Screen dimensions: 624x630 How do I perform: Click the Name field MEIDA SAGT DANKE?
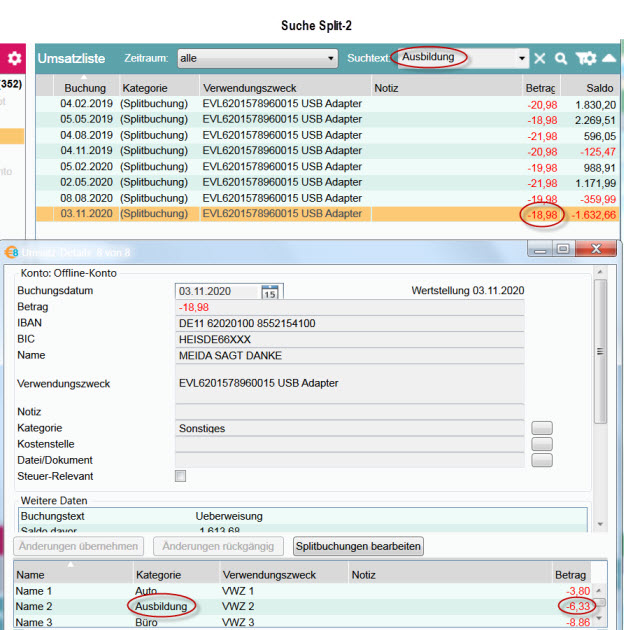(350, 356)
